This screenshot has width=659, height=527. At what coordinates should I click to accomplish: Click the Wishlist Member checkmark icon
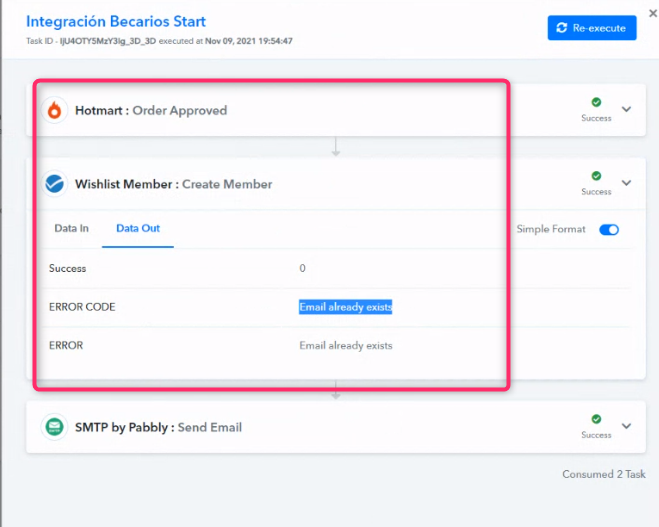(55, 184)
